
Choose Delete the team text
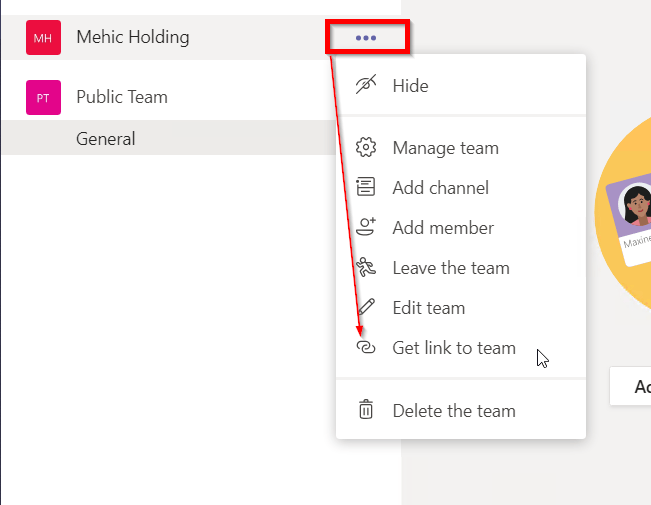pos(454,410)
